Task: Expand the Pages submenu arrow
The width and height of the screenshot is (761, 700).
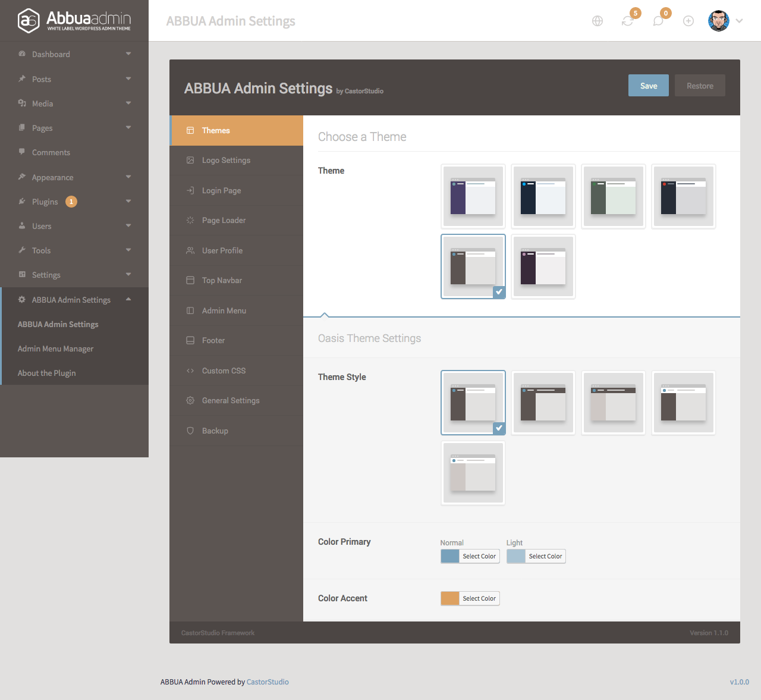Action: pos(128,127)
